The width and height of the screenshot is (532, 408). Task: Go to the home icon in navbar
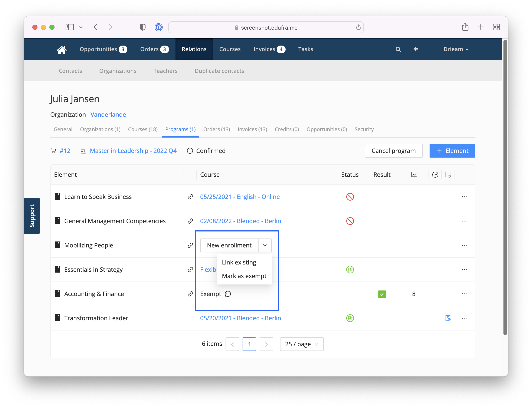[62, 49]
